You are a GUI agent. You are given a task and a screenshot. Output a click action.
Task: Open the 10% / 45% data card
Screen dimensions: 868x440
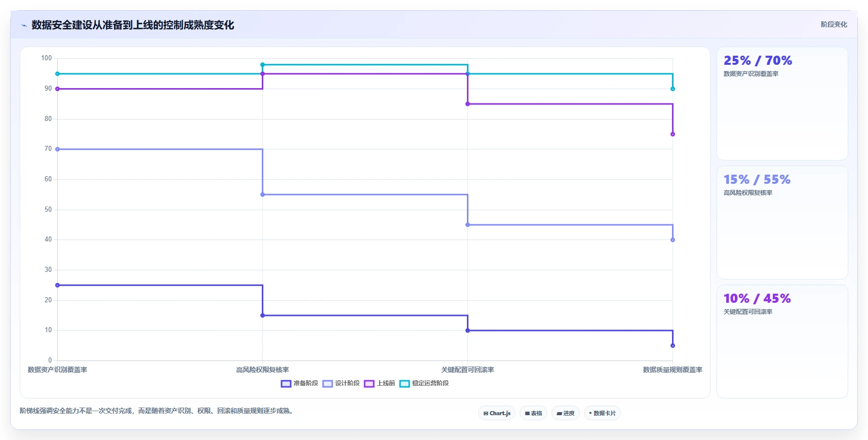pyautogui.click(x=782, y=342)
